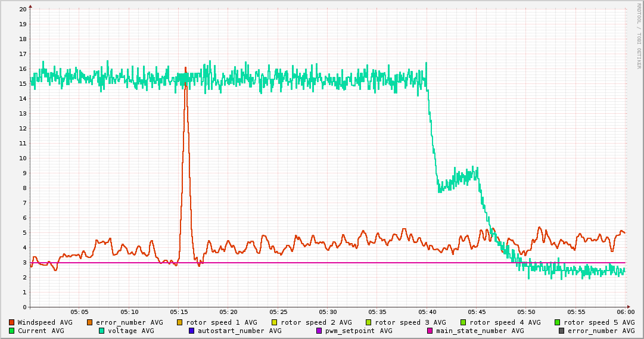This screenshot has width=644, height=339.
Task: Click the RRDTOOL / TOBI OETIKER watermark
Action: (639, 36)
